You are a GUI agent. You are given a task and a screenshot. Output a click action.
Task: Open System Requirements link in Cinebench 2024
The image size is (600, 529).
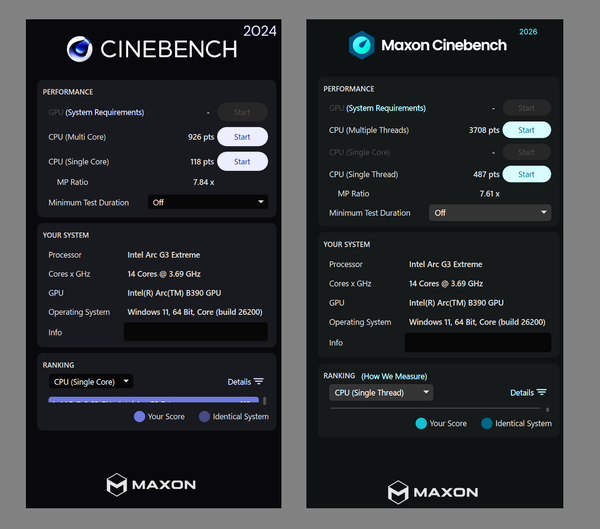(x=104, y=112)
